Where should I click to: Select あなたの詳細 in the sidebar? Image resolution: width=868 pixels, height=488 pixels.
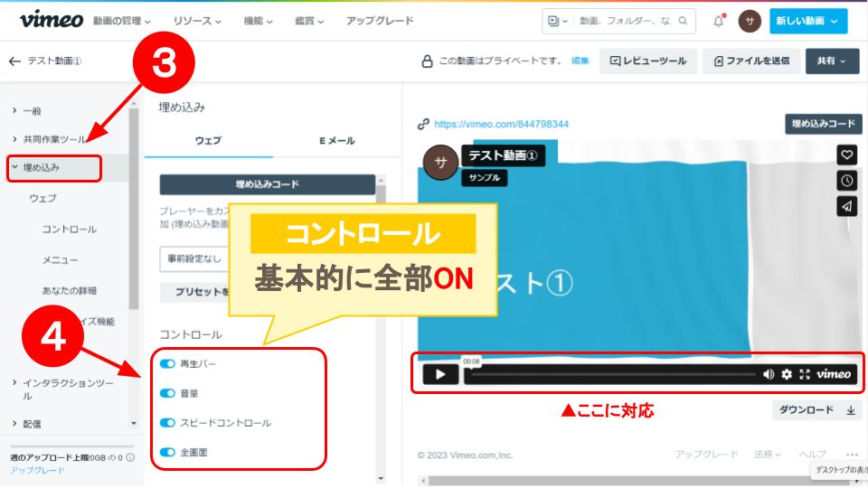coord(70,290)
